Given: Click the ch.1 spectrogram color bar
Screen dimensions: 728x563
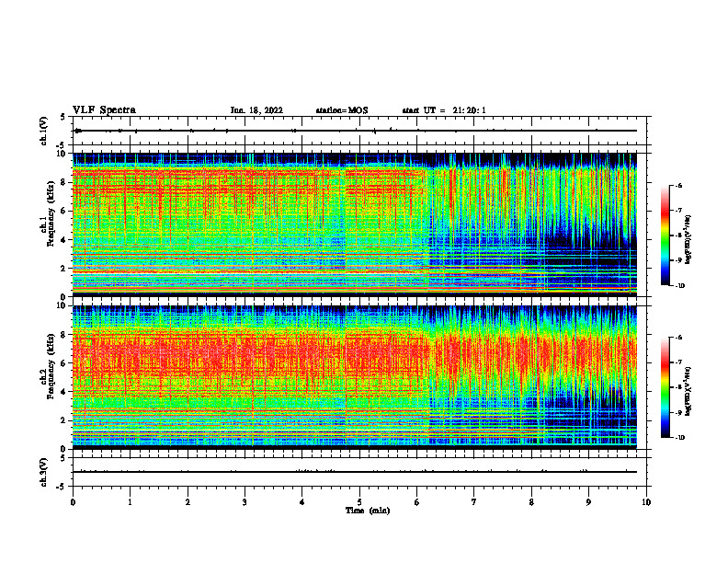Looking at the screenshot, I should point(665,236).
